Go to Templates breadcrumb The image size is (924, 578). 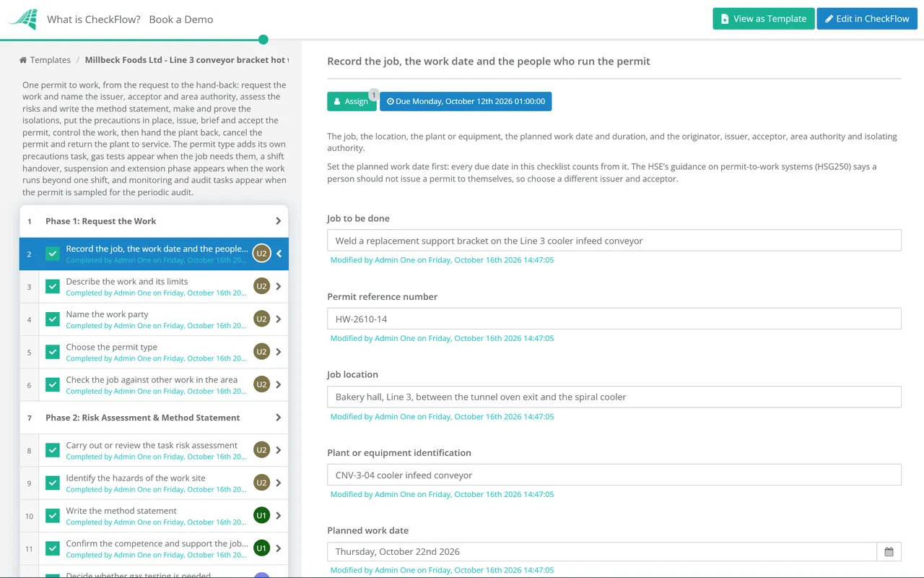[45, 60]
